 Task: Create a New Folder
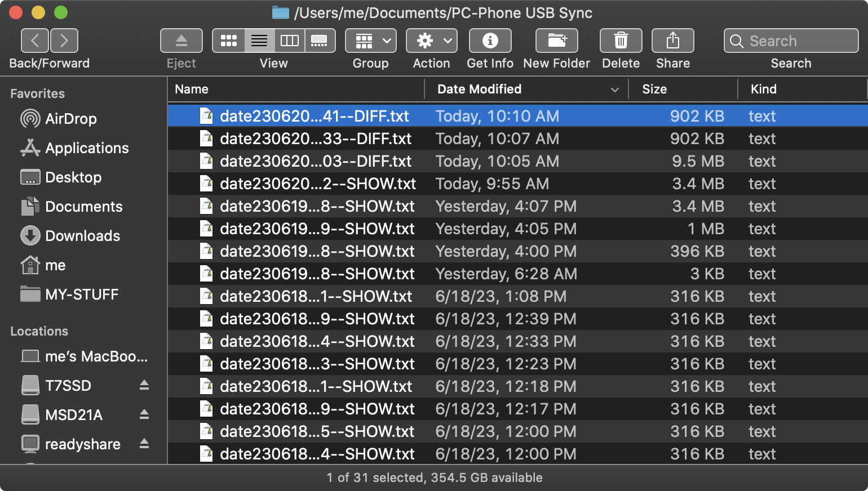pos(557,41)
